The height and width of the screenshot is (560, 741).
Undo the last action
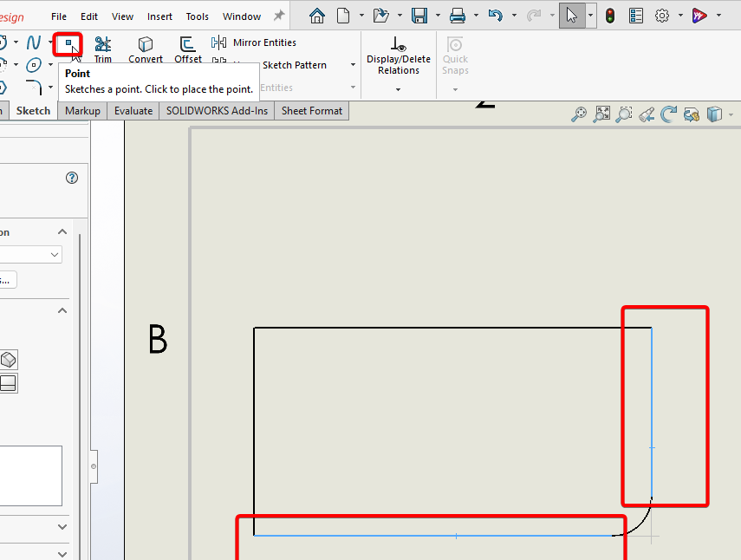coord(495,16)
